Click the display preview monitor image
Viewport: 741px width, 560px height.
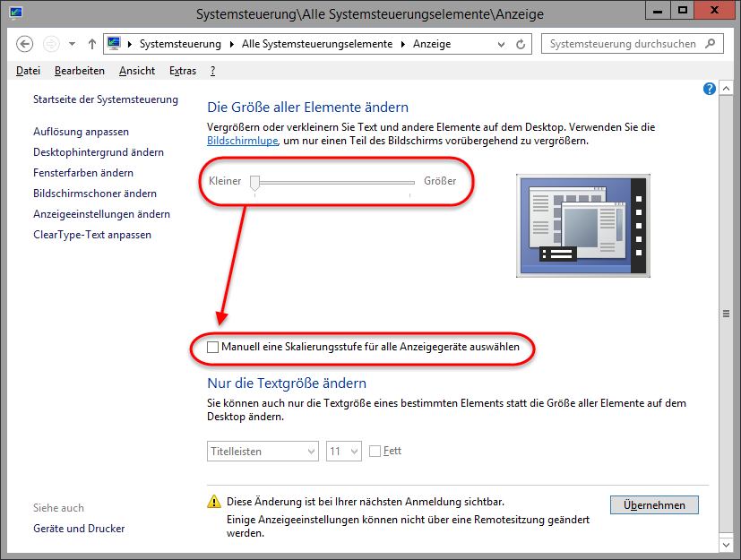click(582, 224)
